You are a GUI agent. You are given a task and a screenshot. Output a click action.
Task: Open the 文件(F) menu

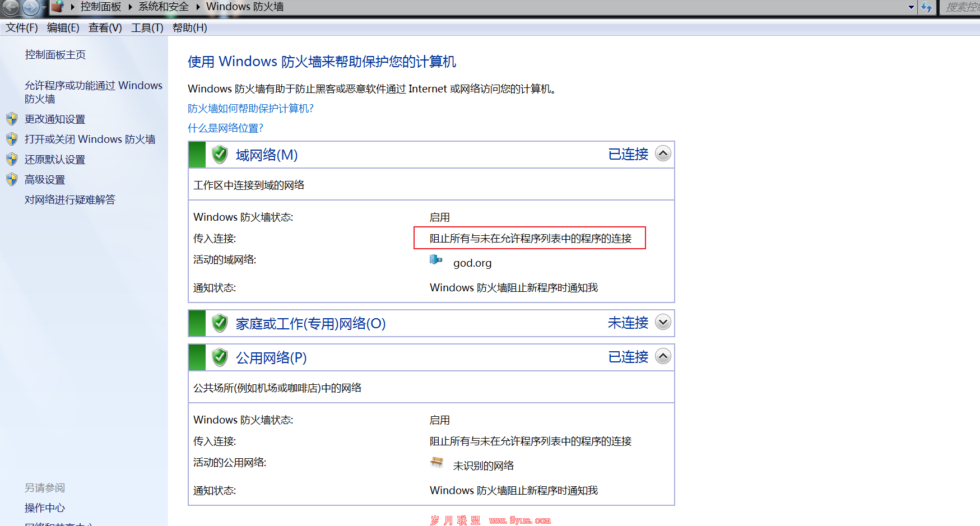[x=22, y=27]
